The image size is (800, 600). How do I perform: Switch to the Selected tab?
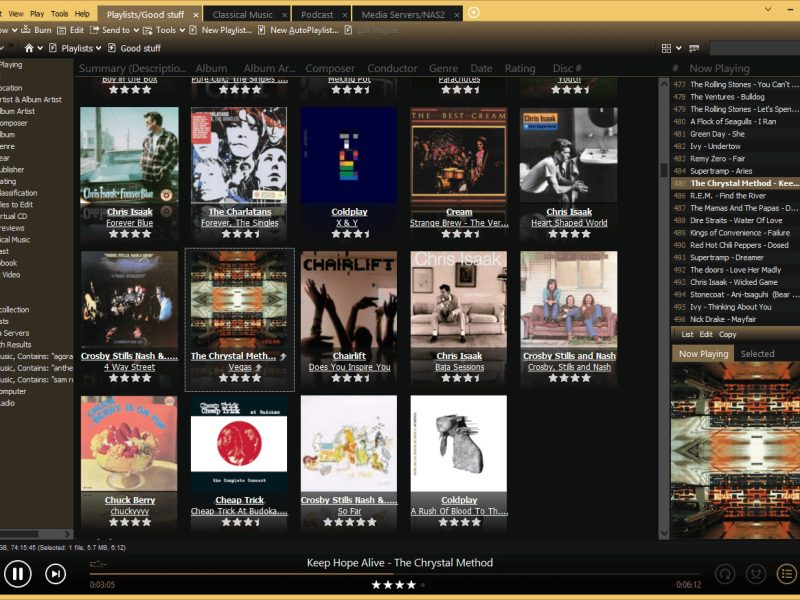pos(757,354)
